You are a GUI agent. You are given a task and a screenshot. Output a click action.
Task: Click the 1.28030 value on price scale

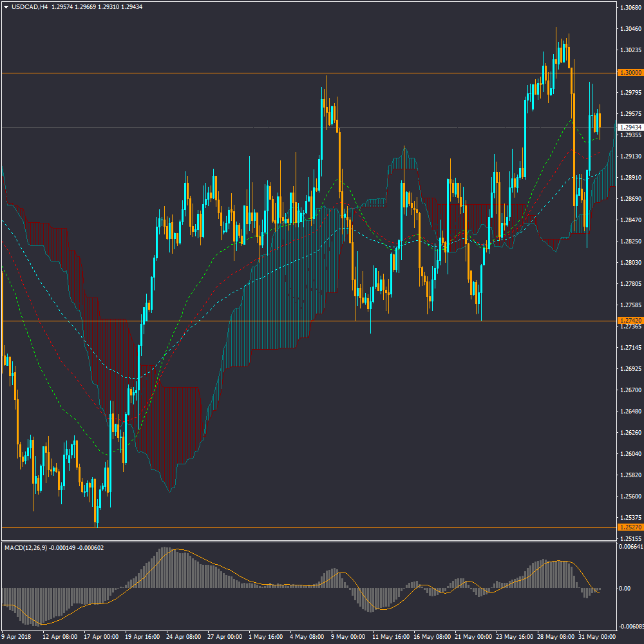[630, 263]
